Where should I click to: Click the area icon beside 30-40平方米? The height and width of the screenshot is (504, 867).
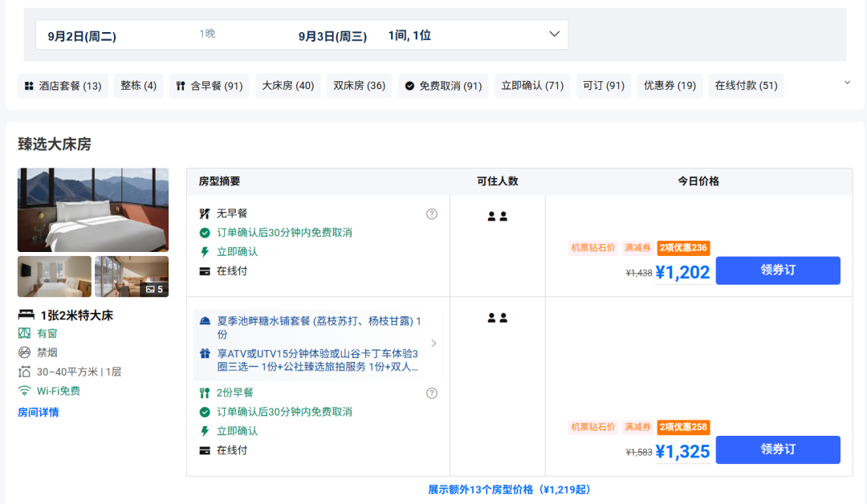pos(24,372)
